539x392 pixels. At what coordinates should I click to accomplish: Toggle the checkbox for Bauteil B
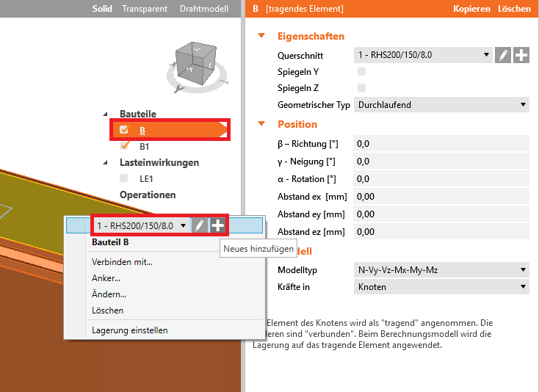pos(124,129)
